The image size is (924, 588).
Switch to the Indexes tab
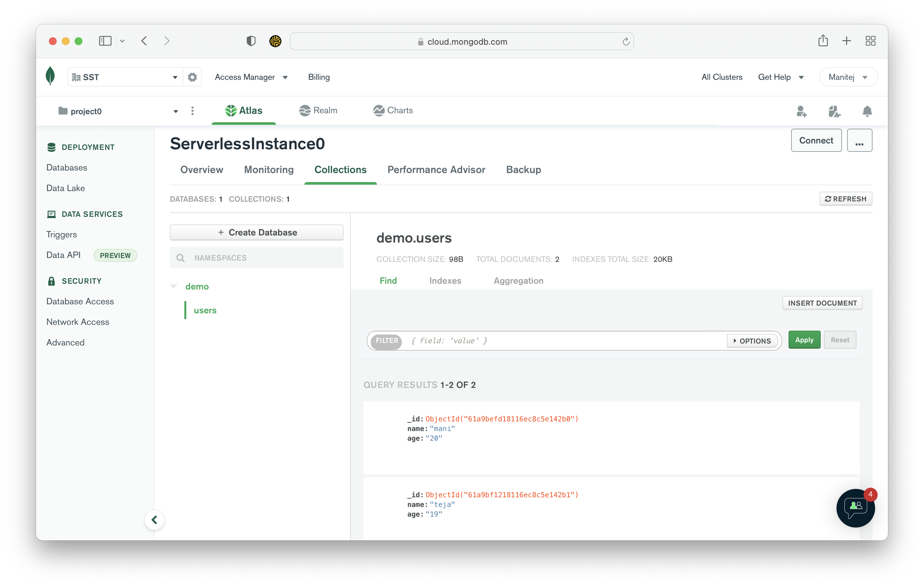click(445, 280)
